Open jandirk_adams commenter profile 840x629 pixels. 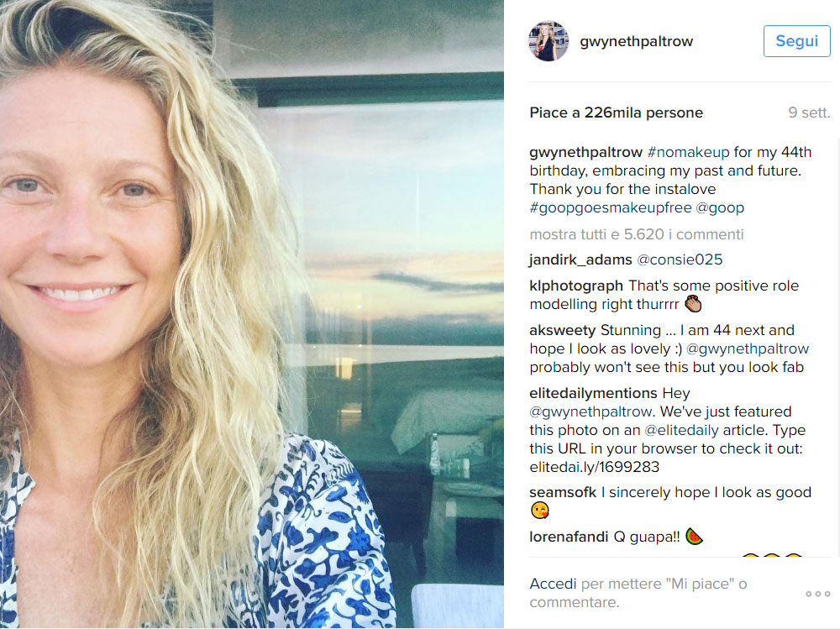580,259
